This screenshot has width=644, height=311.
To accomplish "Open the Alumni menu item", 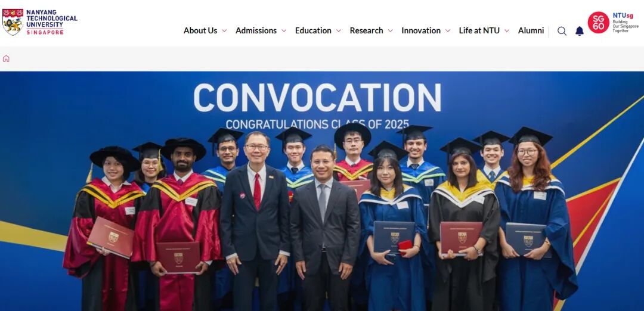I will (x=531, y=31).
